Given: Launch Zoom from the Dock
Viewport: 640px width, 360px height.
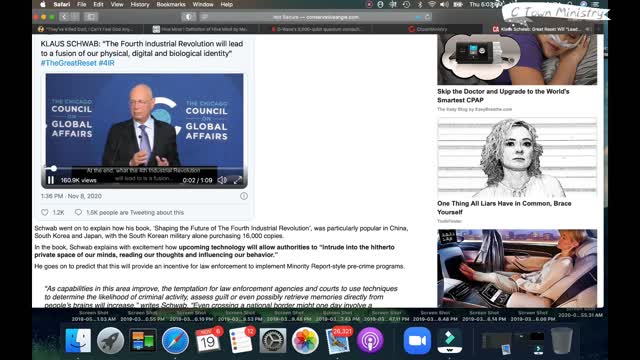Looking at the screenshot, I should [x=417, y=340].
